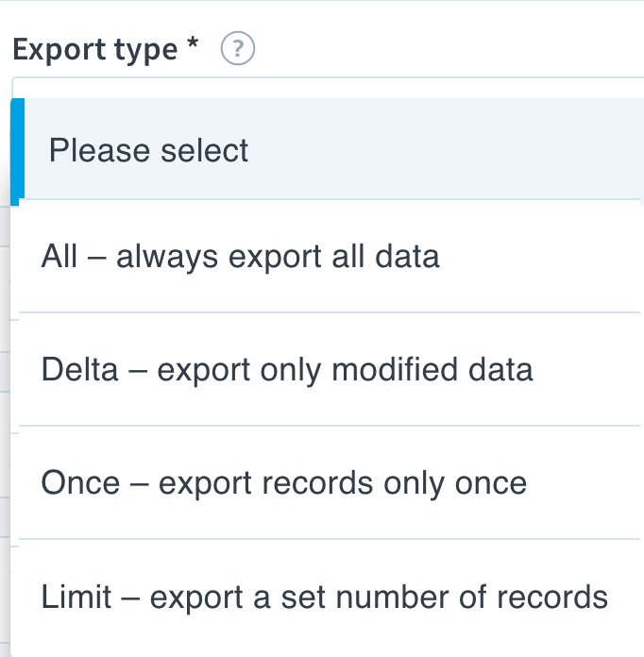Pick the option exporting records only once
The image size is (644, 657).
point(327,482)
